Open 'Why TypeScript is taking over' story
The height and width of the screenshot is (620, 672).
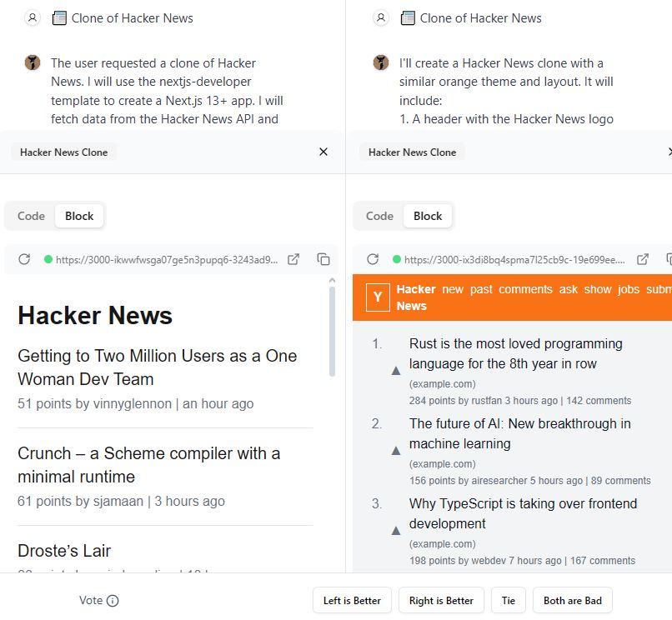[x=523, y=513]
